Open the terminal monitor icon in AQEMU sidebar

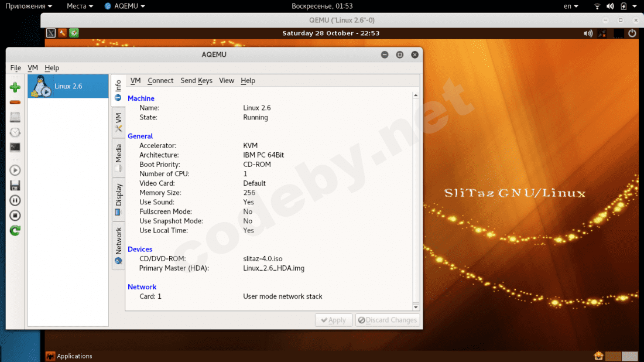15,147
